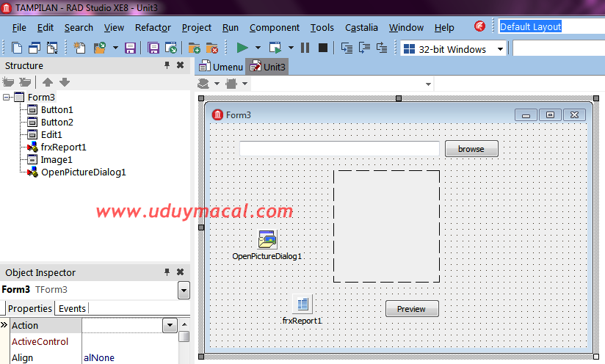The height and width of the screenshot is (364, 605).
Task: Open the Run menu
Action: 231,28
